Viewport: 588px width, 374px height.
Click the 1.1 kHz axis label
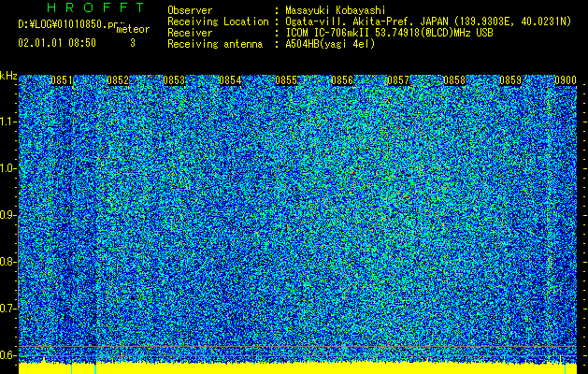8,122
